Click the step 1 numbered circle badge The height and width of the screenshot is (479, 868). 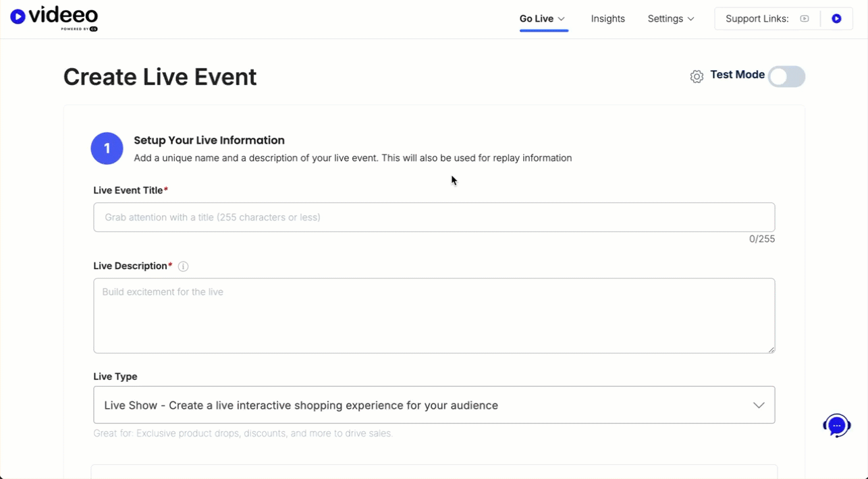point(107,148)
